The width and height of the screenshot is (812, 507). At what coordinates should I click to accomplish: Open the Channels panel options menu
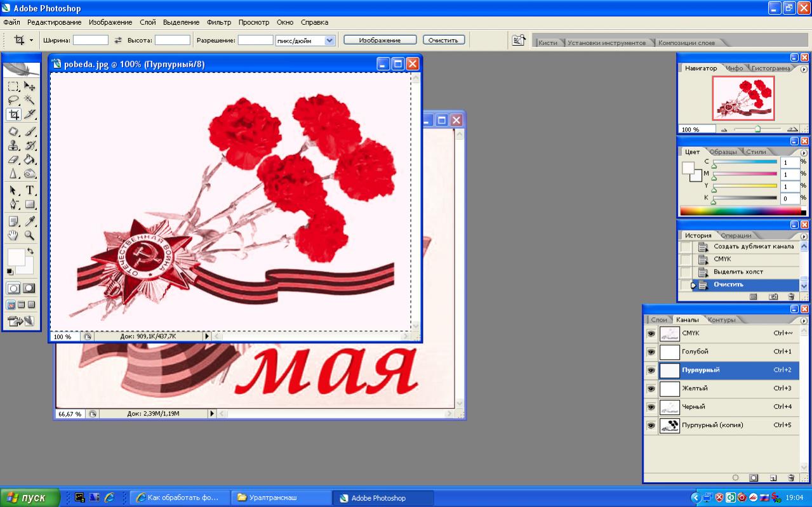[804, 320]
